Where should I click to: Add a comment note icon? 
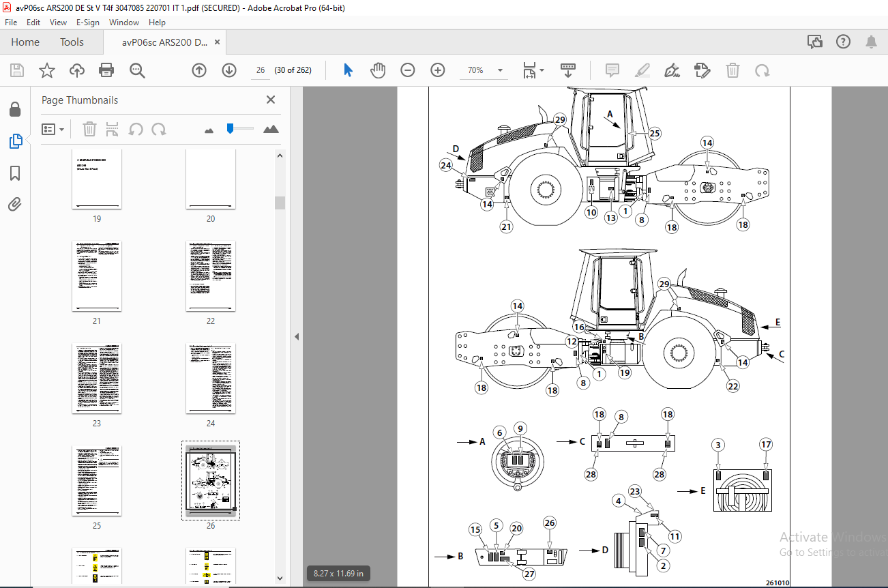612,70
